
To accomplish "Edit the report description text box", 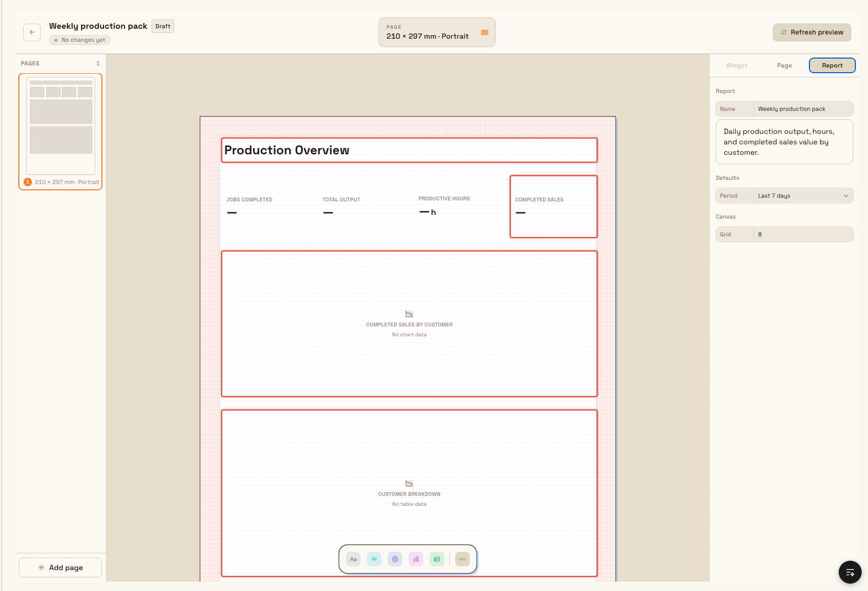I will 784,142.
